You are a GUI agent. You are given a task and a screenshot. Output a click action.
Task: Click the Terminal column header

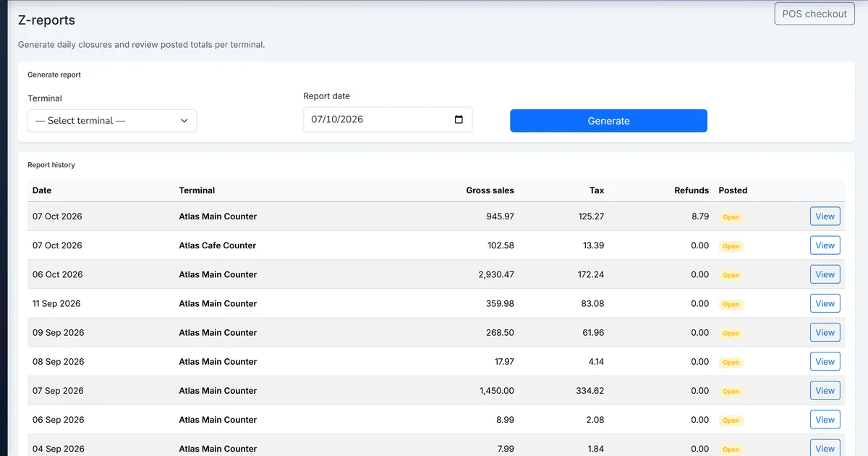tap(197, 190)
